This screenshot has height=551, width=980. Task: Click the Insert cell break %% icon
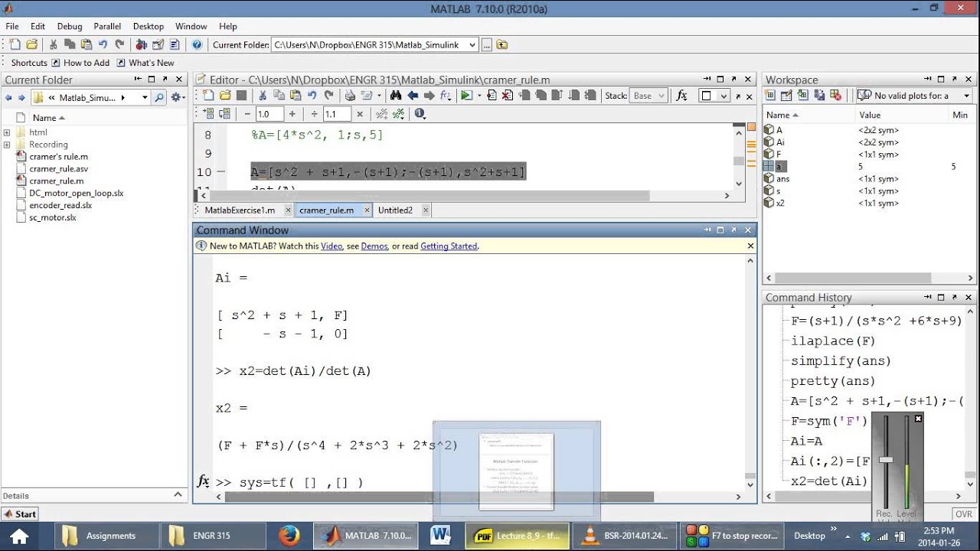(x=381, y=114)
